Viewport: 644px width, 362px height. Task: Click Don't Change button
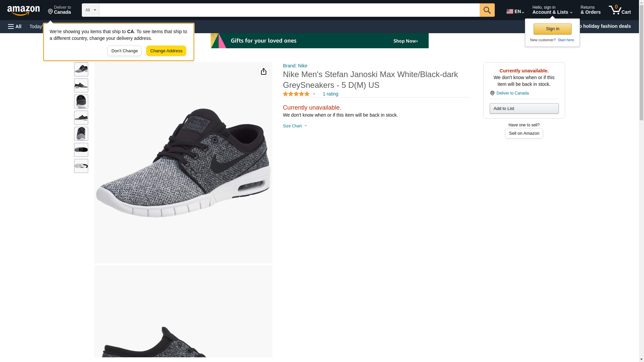tap(124, 51)
